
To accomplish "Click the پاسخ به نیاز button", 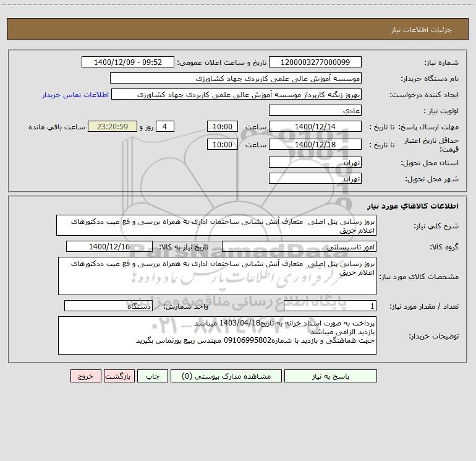I will (330, 376).
